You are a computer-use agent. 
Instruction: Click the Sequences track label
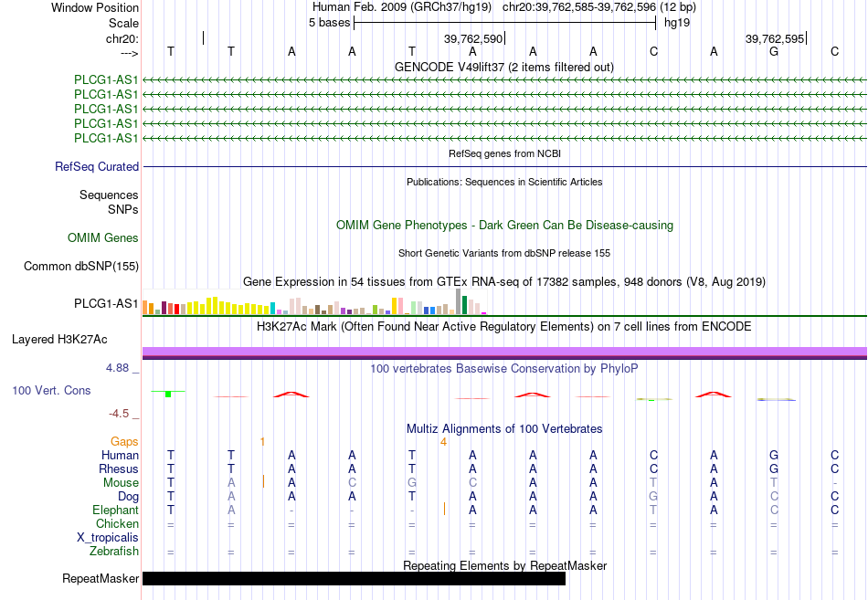109,195
